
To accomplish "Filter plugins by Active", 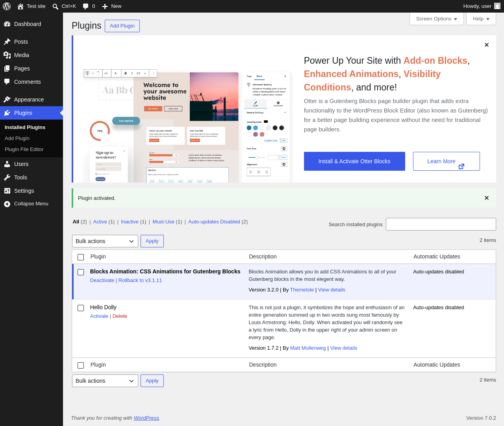I will tap(100, 222).
